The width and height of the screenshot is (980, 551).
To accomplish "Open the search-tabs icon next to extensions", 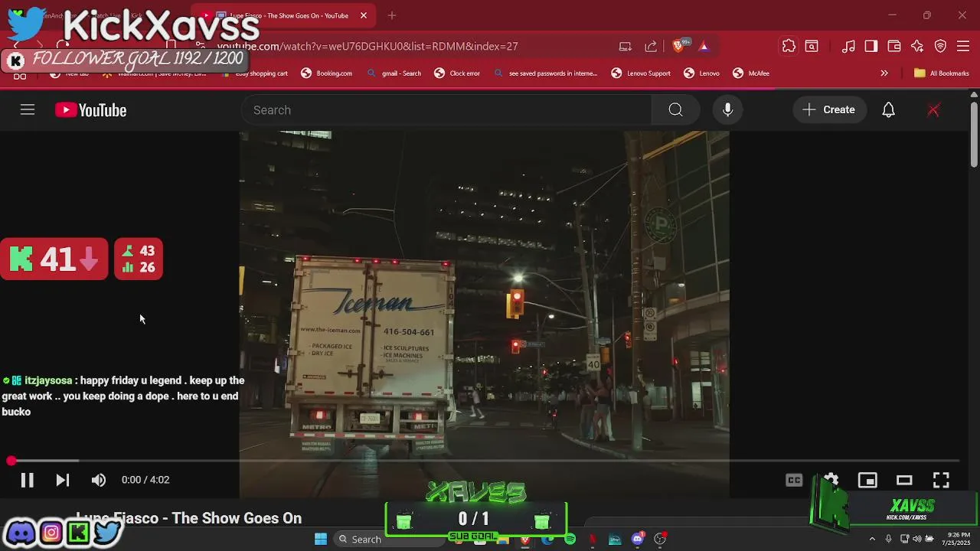I will pyautogui.click(x=812, y=46).
